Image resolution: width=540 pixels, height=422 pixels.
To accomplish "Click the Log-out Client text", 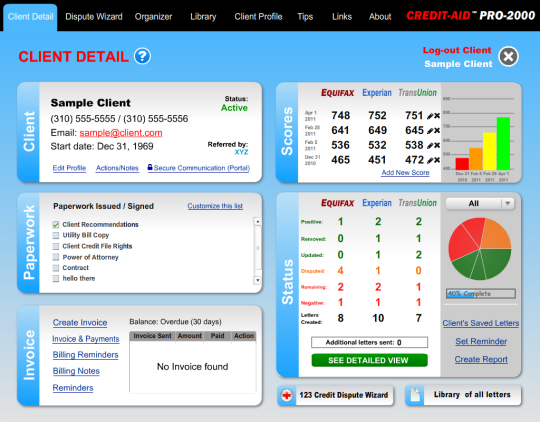I will click(x=457, y=50).
